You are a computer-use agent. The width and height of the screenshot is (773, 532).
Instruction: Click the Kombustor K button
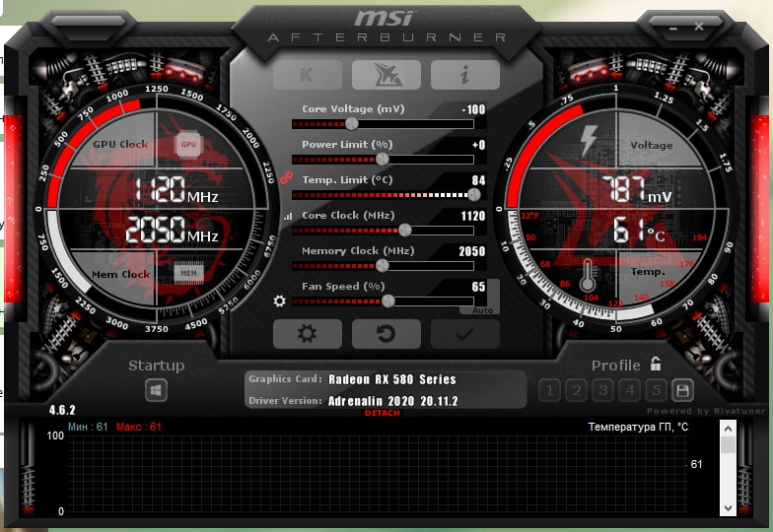(x=308, y=75)
